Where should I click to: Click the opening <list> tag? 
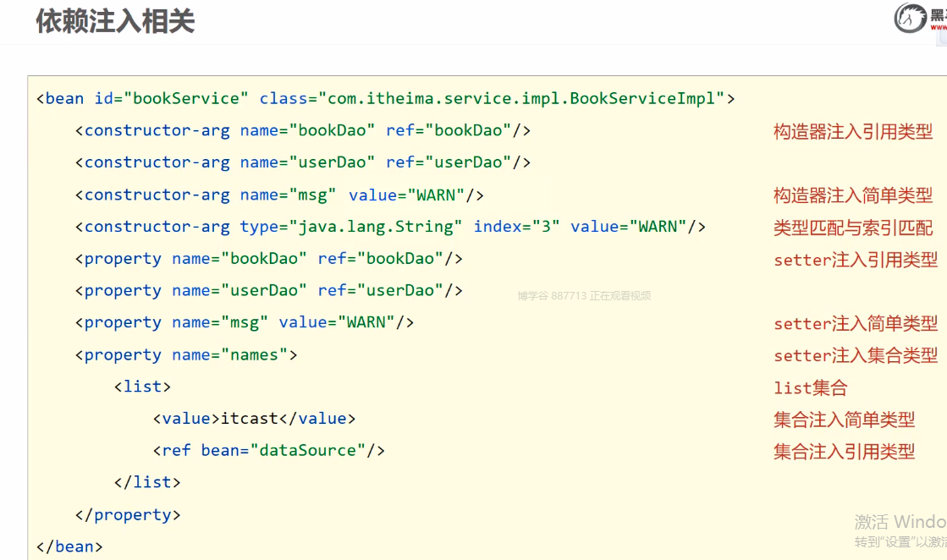[142, 387]
